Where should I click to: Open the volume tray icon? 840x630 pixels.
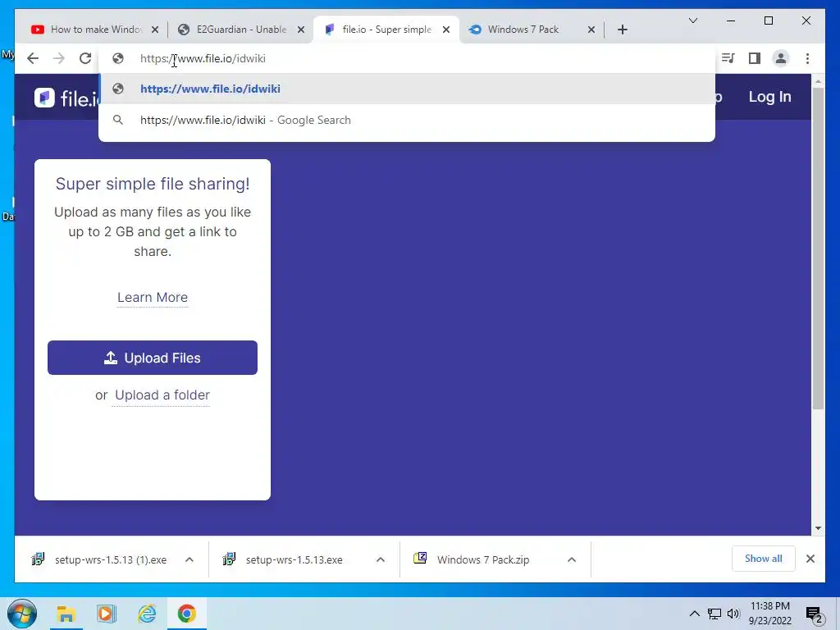(733, 614)
